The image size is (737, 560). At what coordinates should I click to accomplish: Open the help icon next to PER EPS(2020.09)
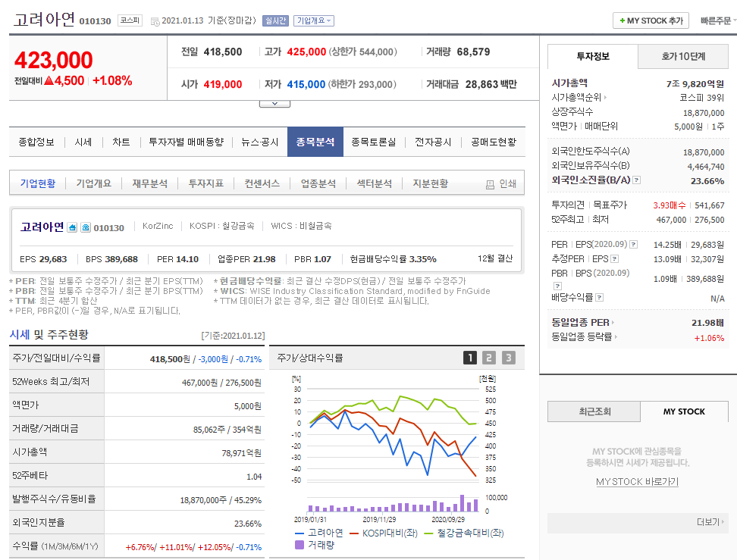634,244
